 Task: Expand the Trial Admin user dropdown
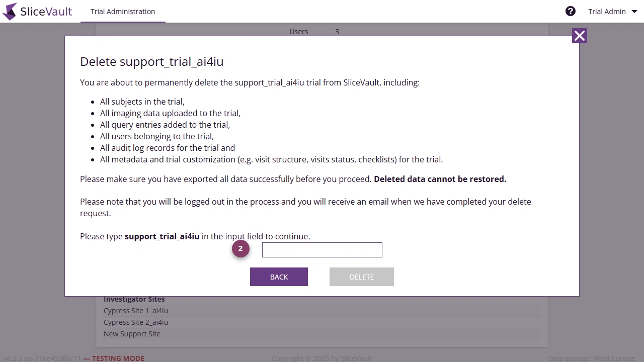(x=612, y=11)
